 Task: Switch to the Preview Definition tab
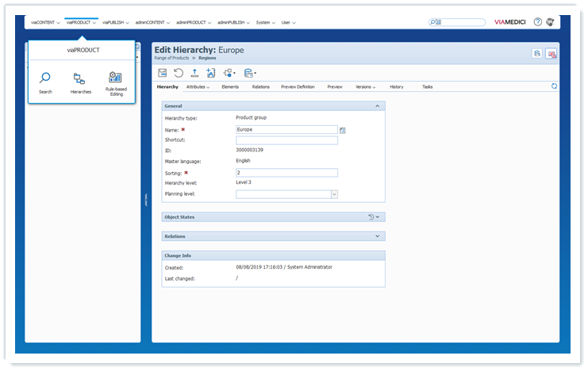click(x=298, y=86)
